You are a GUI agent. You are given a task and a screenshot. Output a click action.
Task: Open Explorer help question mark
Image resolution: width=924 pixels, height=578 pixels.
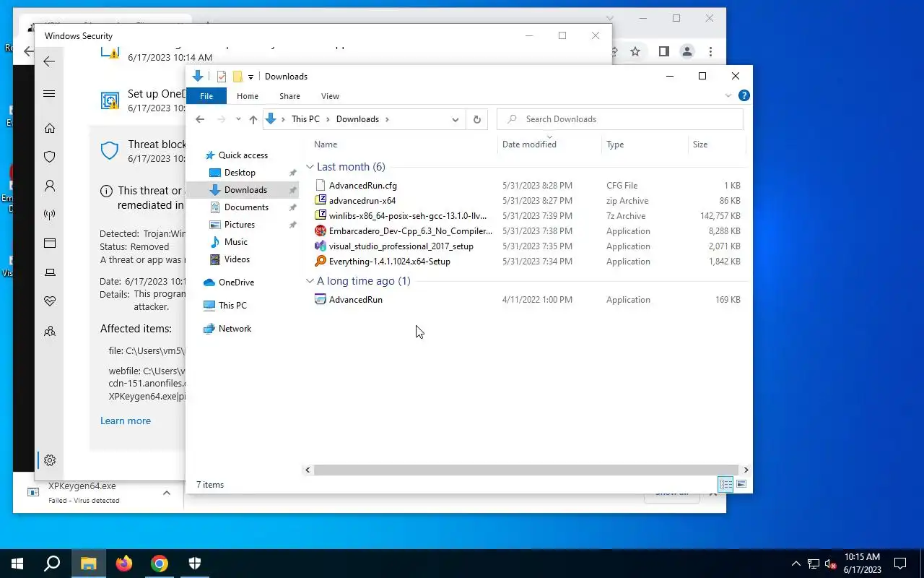(744, 95)
